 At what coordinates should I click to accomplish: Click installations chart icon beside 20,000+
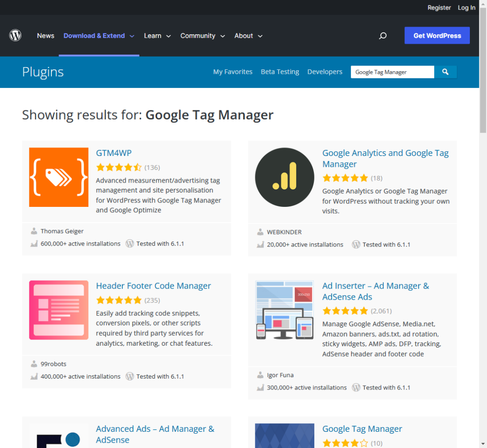[260, 244]
